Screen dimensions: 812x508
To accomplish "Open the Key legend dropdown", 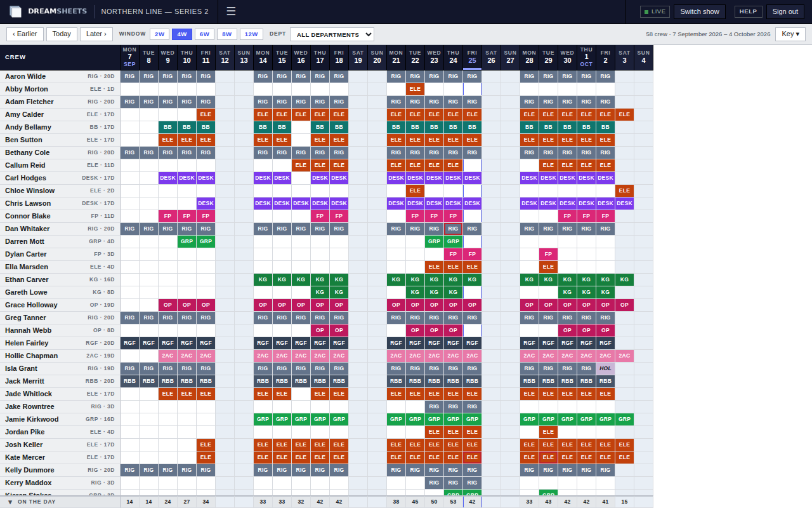I will pyautogui.click(x=790, y=34).
